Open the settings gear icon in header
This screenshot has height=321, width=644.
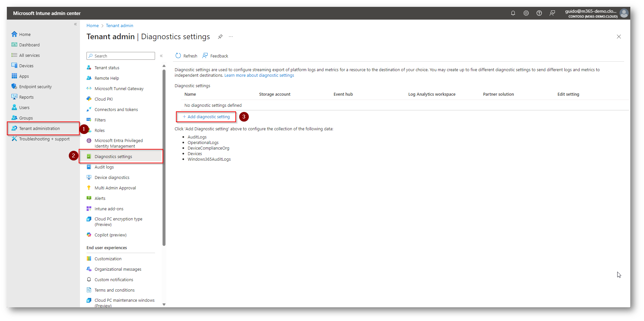pyautogui.click(x=526, y=13)
